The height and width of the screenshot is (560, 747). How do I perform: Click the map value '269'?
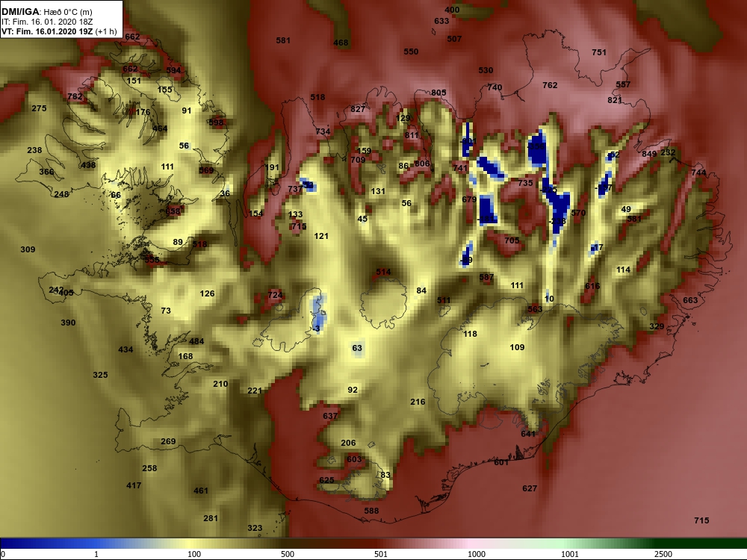tap(168, 441)
